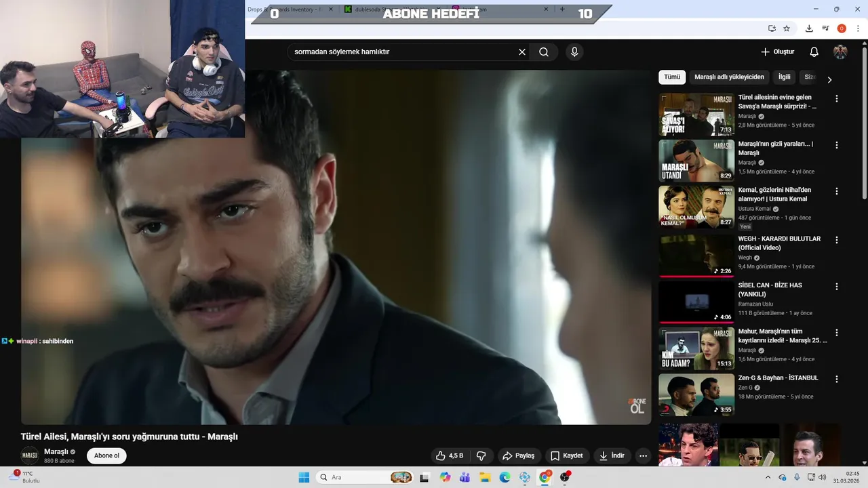The height and width of the screenshot is (488, 868).
Task: Run search with the magnifier button
Action: tap(544, 52)
